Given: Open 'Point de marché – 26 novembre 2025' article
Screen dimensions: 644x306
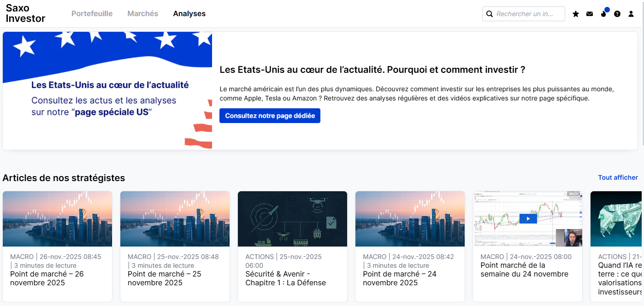Looking at the screenshot, I should click(47, 278).
